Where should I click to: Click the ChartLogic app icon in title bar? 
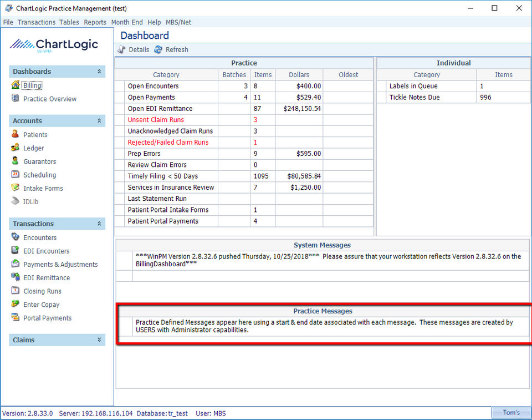(x=8, y=8)
